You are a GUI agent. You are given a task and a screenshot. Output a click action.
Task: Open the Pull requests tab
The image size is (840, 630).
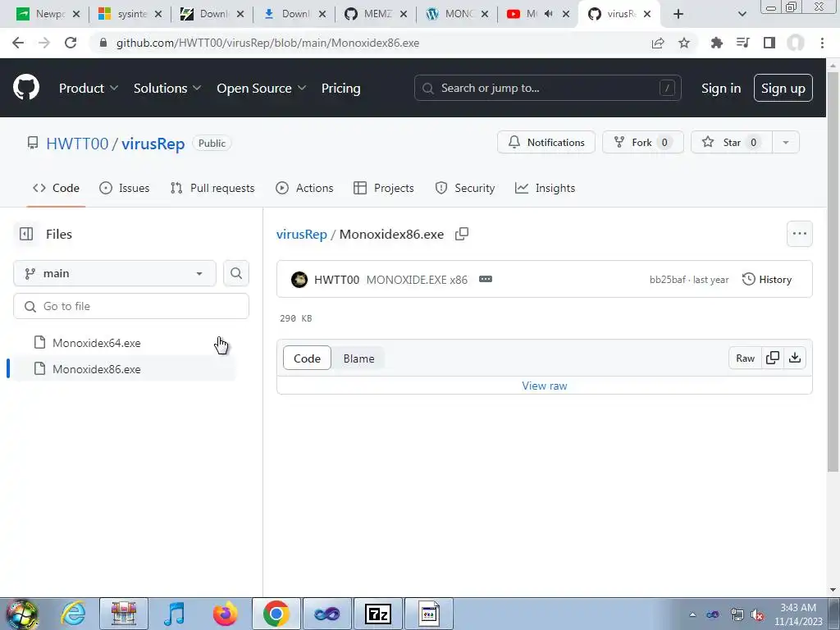click(212, 188)
